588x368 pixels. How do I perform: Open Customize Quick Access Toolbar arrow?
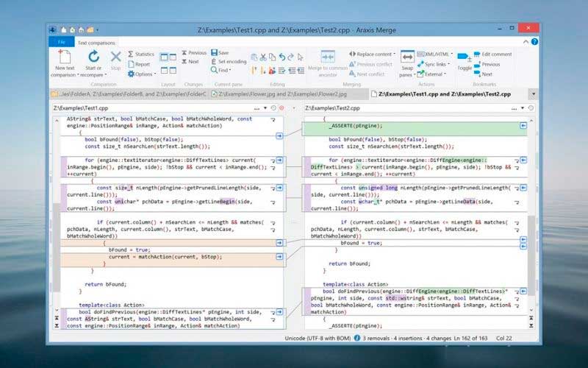pyautogui.click(x=98, y=29)
